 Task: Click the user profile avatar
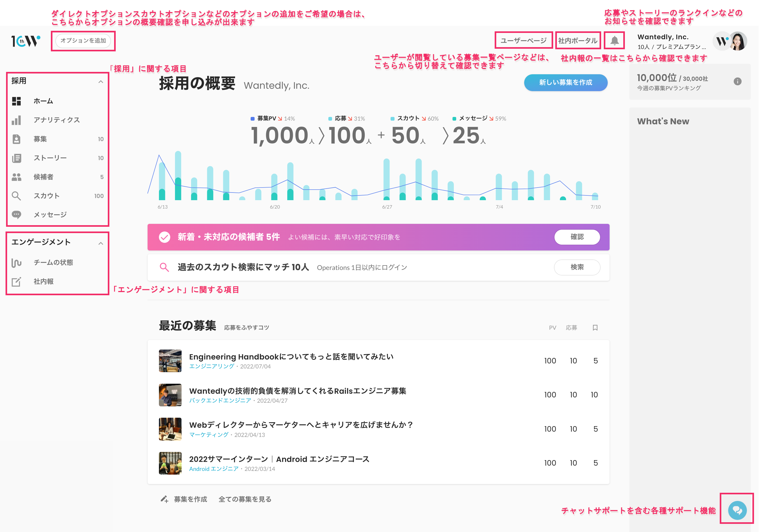(738, 41)
